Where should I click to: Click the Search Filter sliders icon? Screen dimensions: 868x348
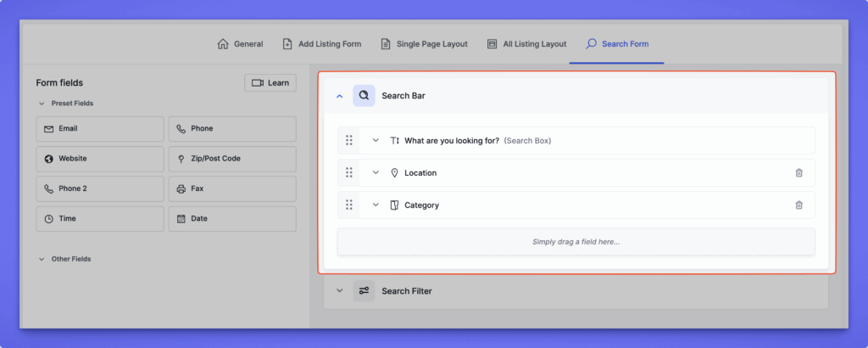coord(364,291)
